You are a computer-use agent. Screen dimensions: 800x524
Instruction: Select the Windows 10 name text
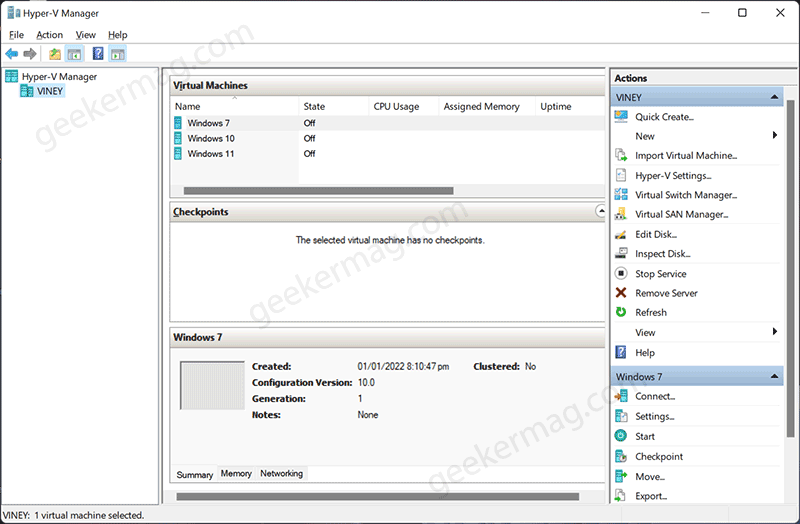(x=211, y=138)
